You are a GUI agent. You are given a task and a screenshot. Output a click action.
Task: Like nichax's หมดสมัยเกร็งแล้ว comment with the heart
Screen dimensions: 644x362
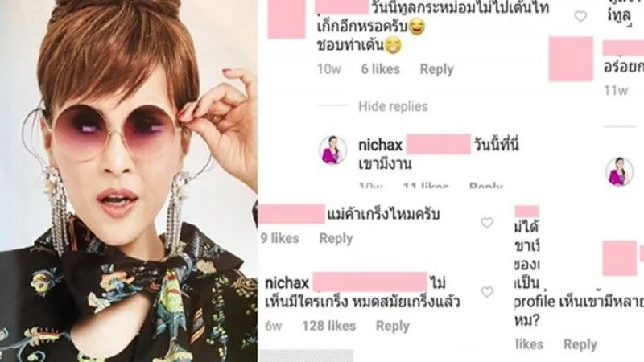click(487, 292)
